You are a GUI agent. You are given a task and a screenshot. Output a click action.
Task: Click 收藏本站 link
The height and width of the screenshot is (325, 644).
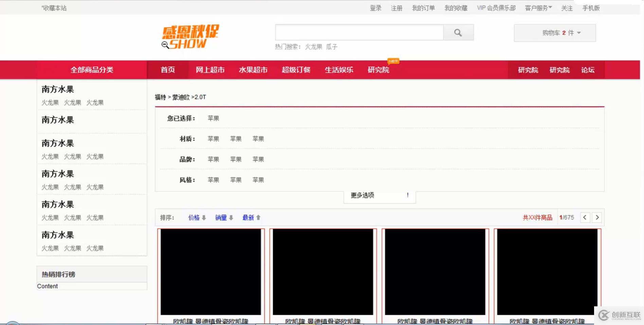pos(54,8)
